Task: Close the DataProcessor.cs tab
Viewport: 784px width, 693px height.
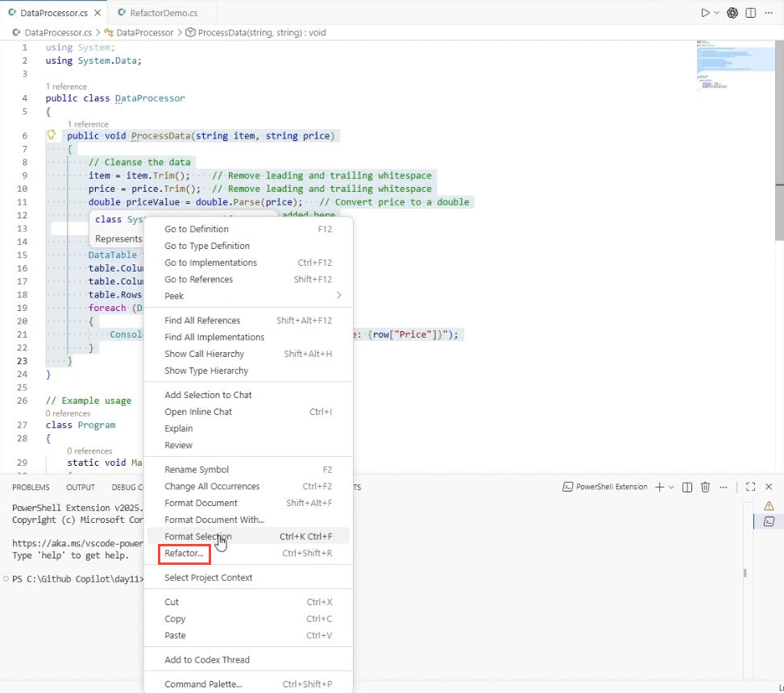Action: click(x=97, y=13)
